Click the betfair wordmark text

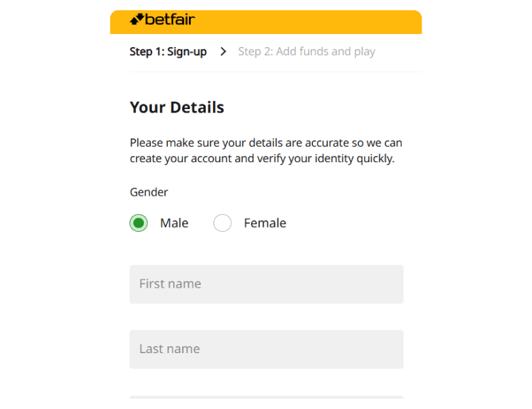tap(170, 20)
